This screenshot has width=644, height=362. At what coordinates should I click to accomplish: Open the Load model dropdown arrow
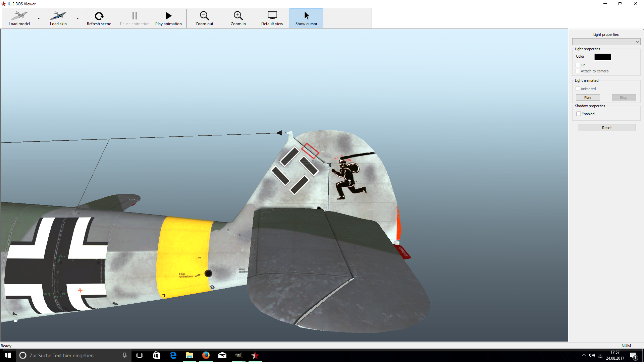click(x=39, y=18)
